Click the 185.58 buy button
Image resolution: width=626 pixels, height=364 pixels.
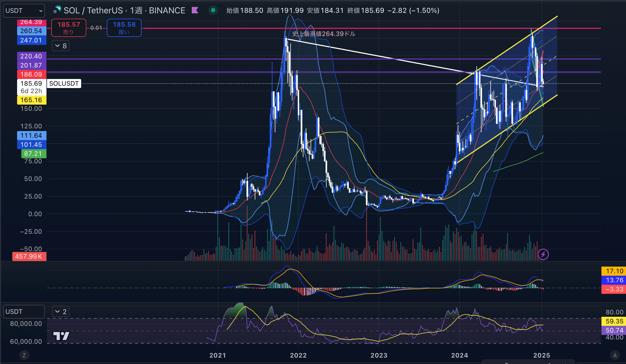tap(124, 28)
